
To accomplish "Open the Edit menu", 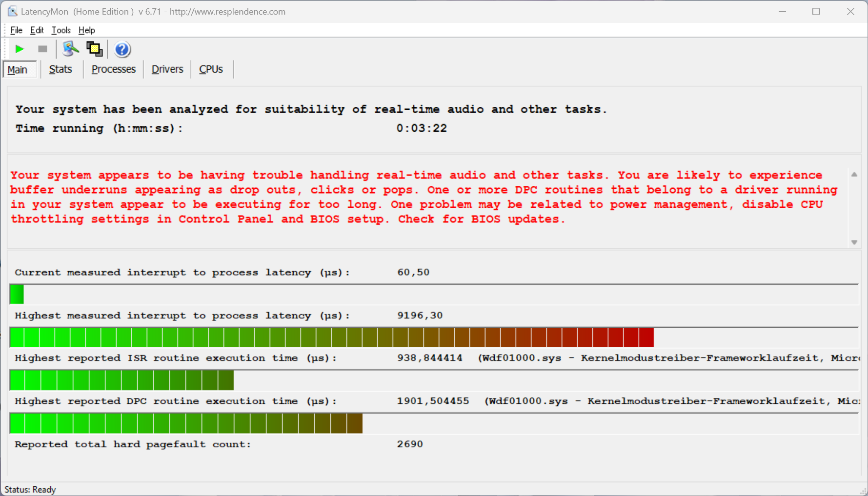I will pos(37,30).
